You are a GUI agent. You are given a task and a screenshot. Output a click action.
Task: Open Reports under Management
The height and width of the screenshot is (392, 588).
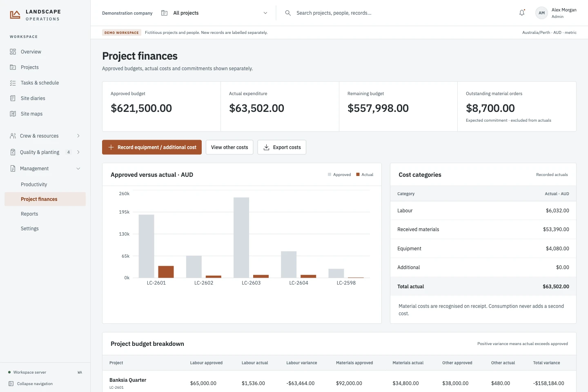click(45, 214)
